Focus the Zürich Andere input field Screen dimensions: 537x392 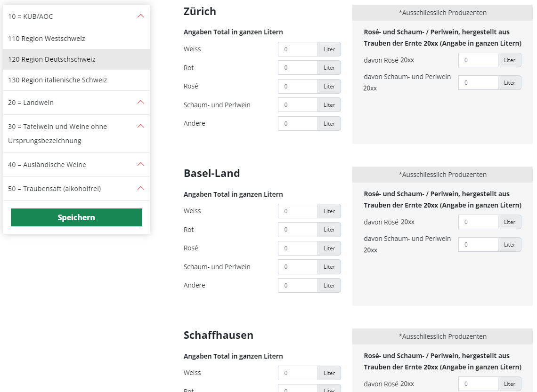coord(298,124)
